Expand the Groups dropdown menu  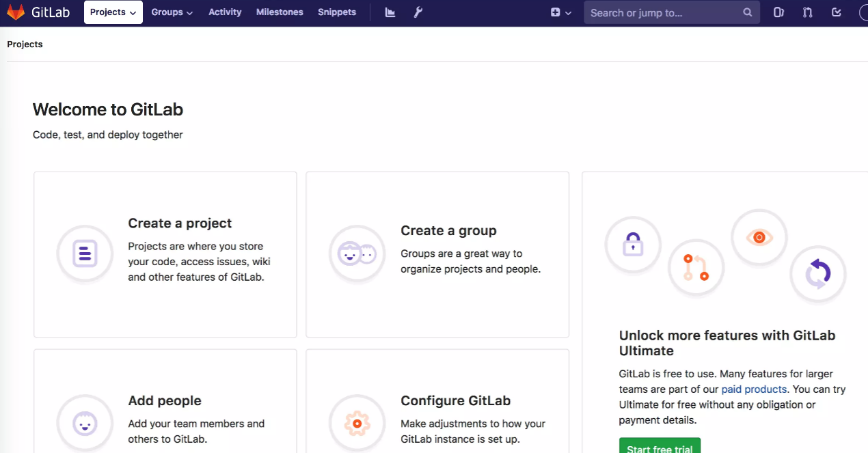pyautogui.click(x=172, y=12)
